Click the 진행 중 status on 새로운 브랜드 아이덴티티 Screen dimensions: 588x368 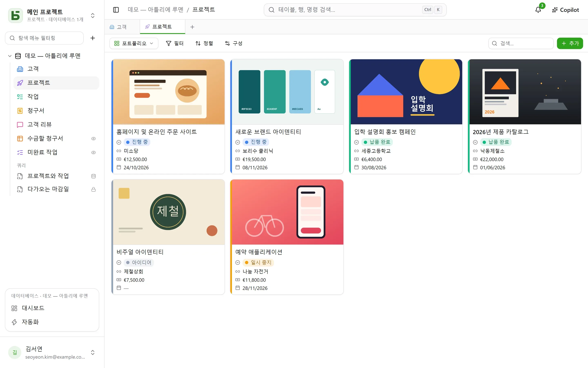[x=256, y=142]
